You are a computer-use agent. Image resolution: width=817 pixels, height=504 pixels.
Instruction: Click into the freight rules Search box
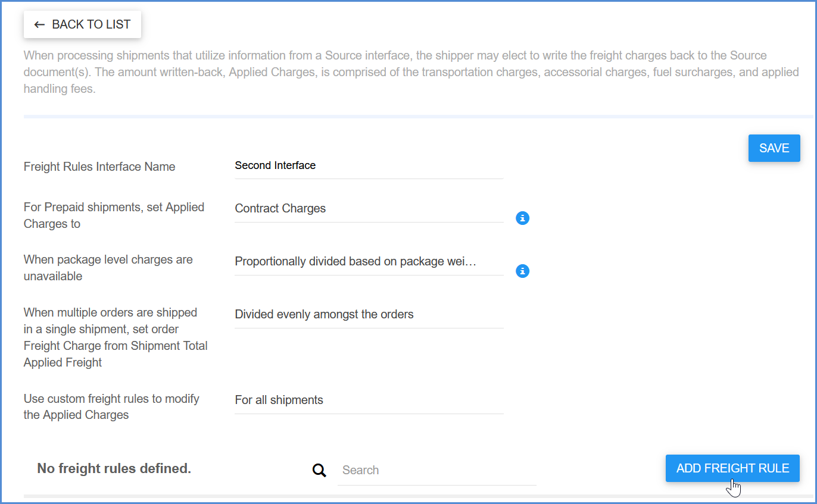click(436, 470)
